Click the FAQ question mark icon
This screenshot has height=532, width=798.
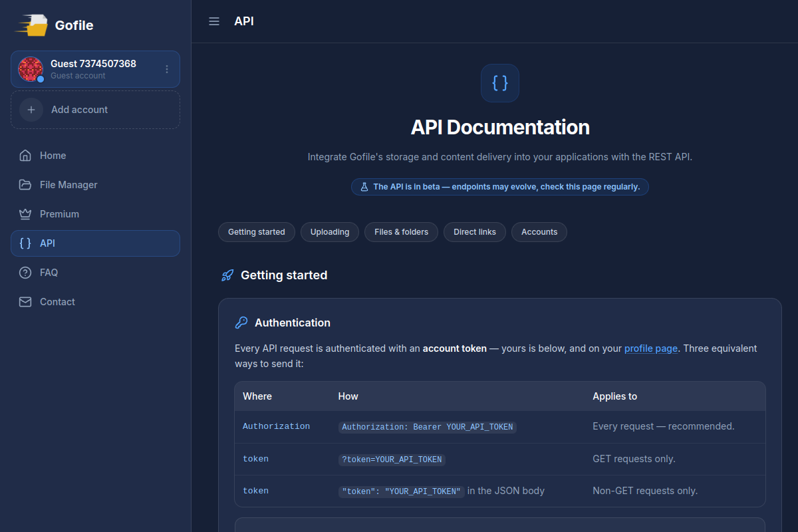point(25,273)
